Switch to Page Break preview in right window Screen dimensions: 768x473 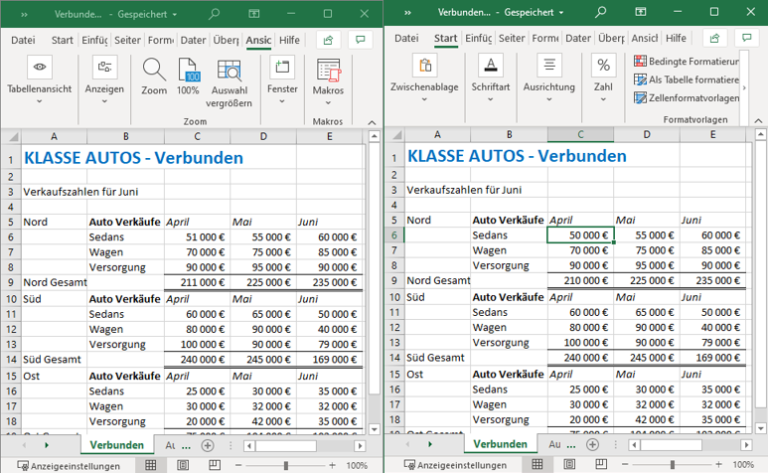pyautogui.click(x=601, y=464)
